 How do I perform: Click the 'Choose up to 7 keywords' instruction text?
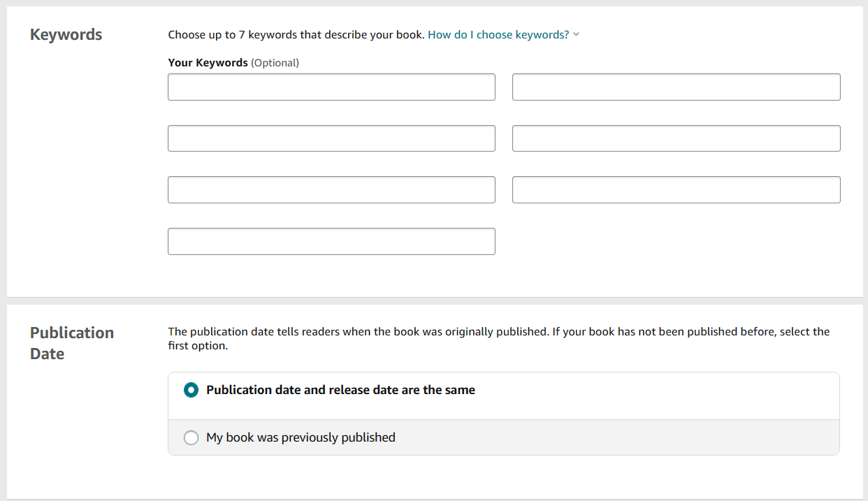click(296, 34)
